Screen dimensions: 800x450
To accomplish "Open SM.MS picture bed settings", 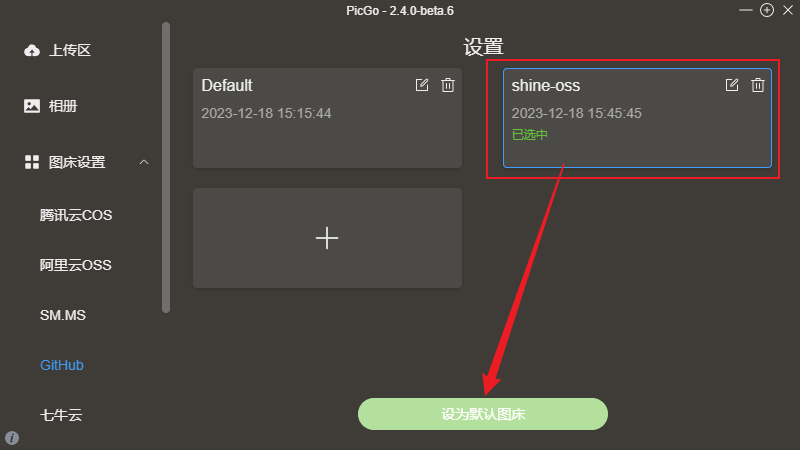I will coord(63,315).
